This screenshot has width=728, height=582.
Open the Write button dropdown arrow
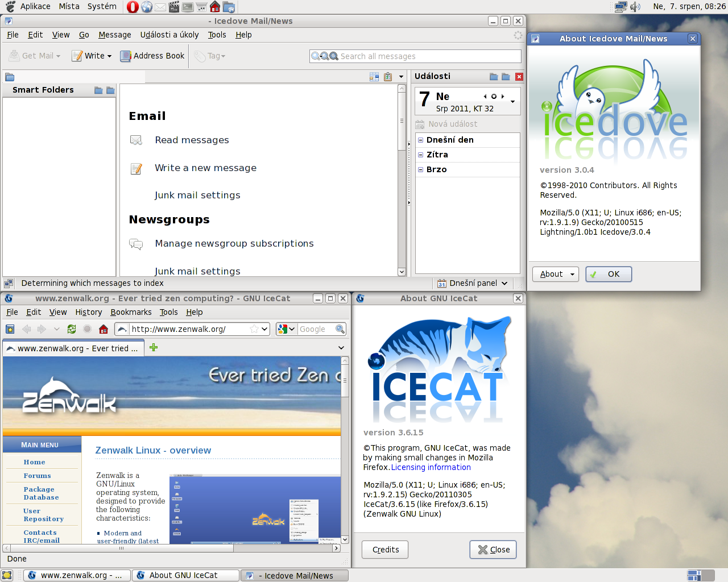(109, 56)
